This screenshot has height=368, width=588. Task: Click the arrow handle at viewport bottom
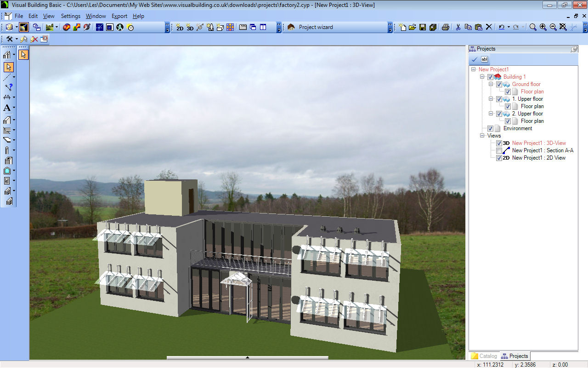(x=247, y=357)
